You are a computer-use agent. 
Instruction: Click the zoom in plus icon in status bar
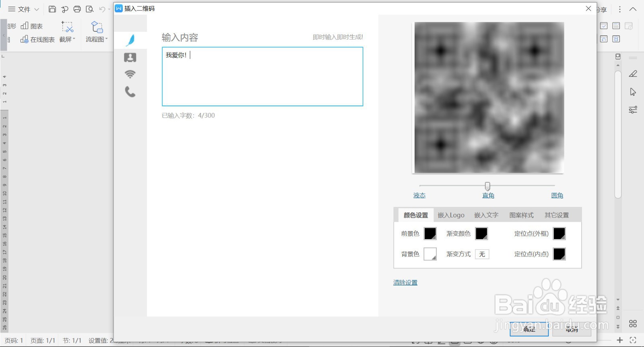(x=620, y=340)
